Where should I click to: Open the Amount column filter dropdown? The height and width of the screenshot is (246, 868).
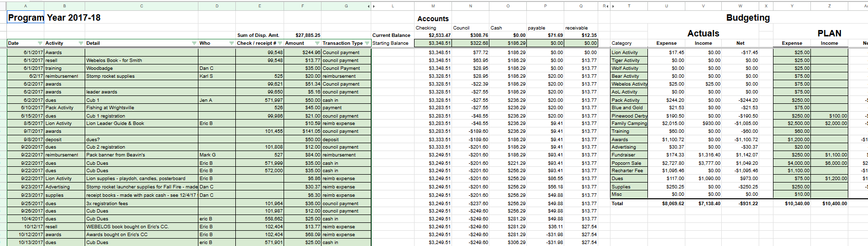[318, 43]
